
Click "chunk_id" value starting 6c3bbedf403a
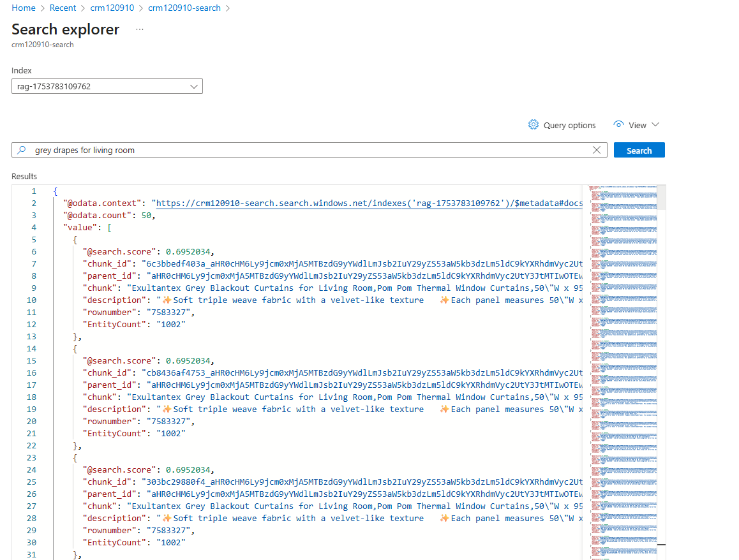(362, 264)
